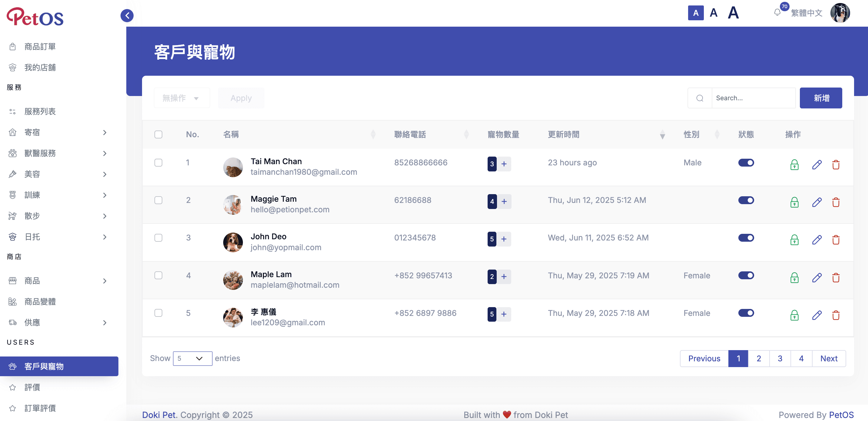Edit Tai Man Chan with the pencil icon
Viewport: 868px width, 421px height.
tap(817, 164)
